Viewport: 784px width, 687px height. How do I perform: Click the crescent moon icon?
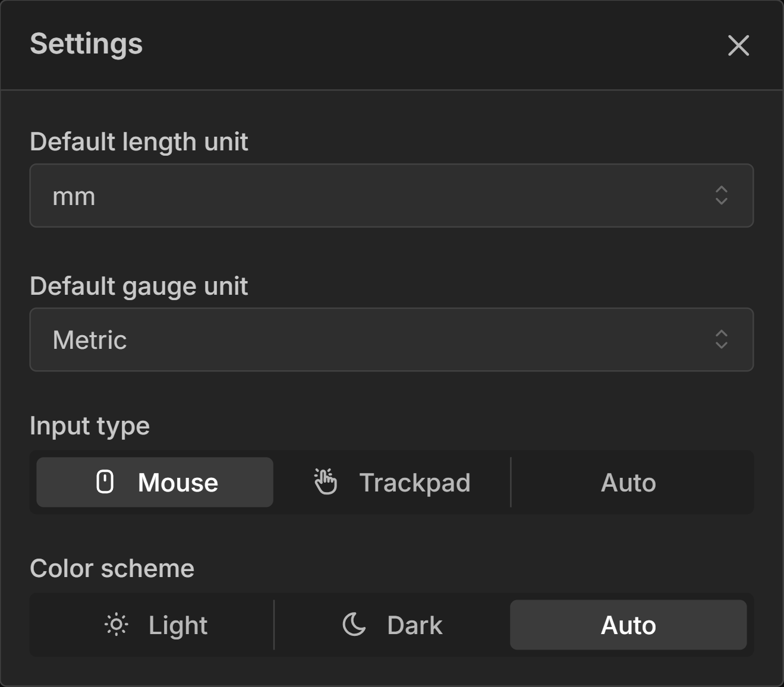pyautogui.click(x=354, y=625)
